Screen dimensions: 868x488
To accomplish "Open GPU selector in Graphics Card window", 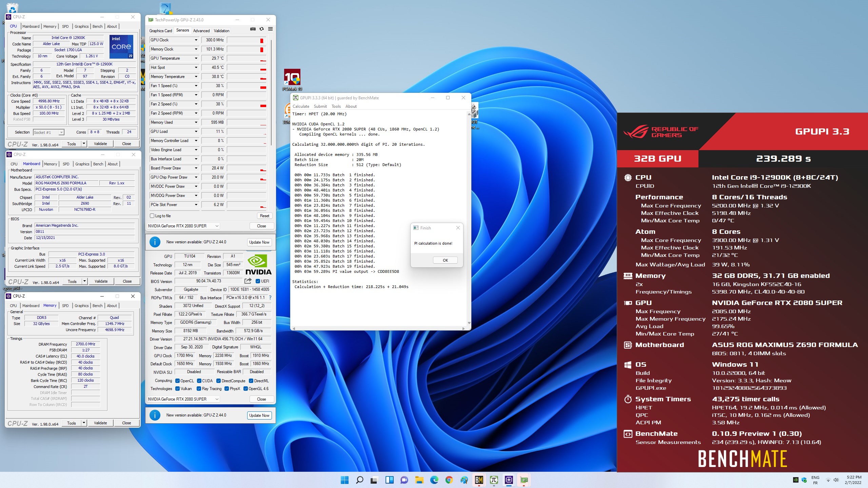I will click(x=183, y=399).
